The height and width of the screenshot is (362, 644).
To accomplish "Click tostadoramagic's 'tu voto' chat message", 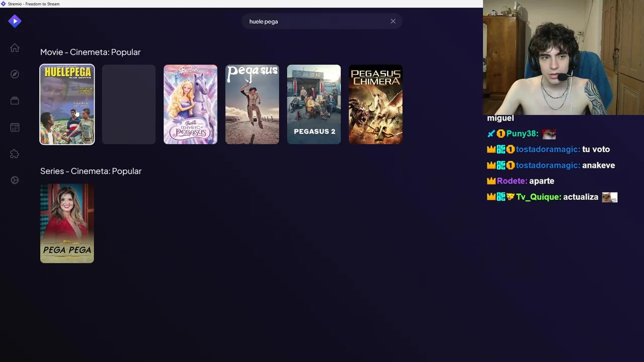I will click(596, 149).
